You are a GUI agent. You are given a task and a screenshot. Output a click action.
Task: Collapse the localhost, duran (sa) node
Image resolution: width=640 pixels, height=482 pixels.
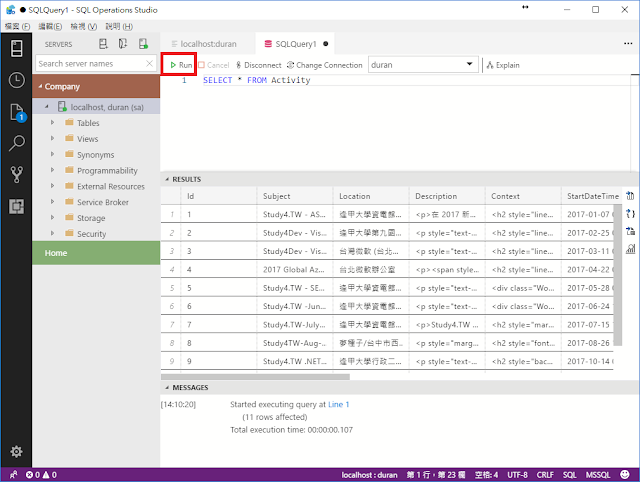pos(47,107)
